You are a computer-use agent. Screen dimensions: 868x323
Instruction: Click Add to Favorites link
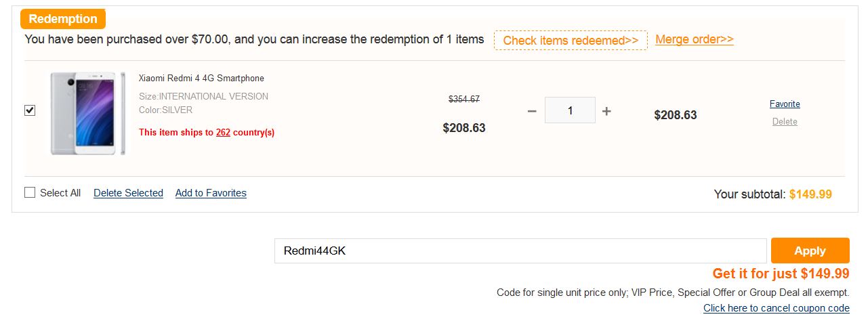tap(211, 193)
